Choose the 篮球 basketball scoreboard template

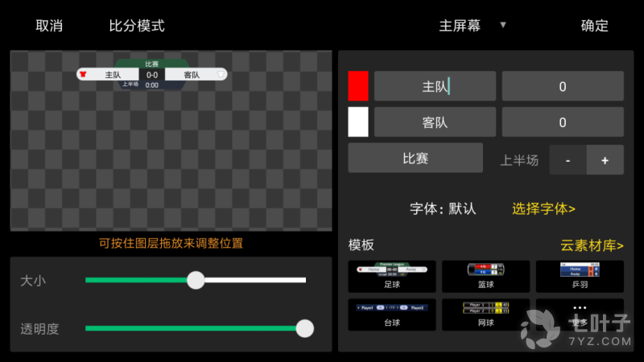tap(486, 276)
